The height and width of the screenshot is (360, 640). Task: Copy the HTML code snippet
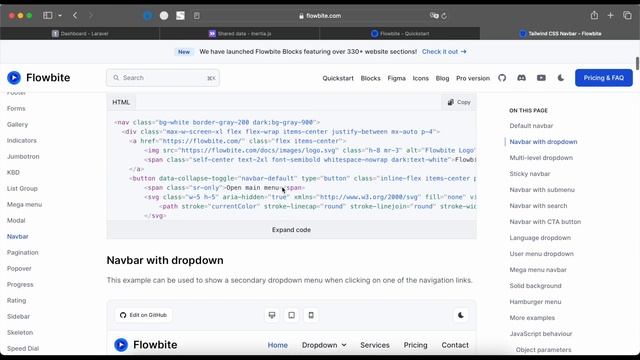click(459, 102)
